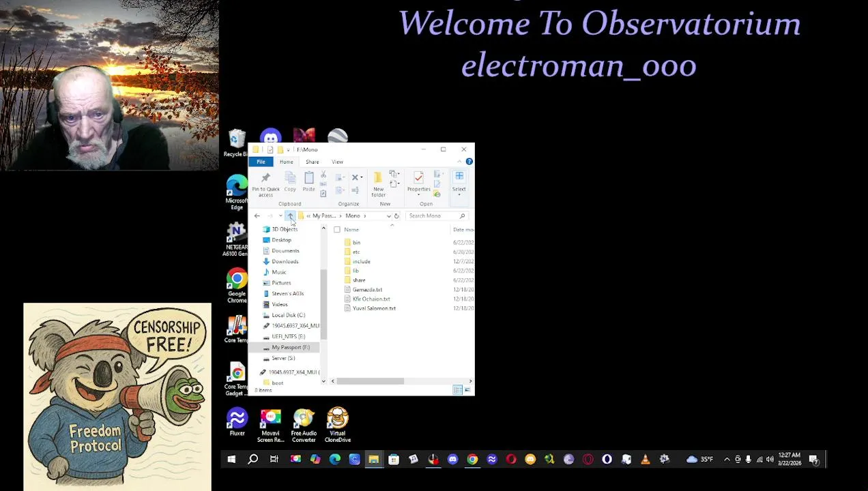
Task: Click Pin to Quick access icon
Action: pos(265,178)
